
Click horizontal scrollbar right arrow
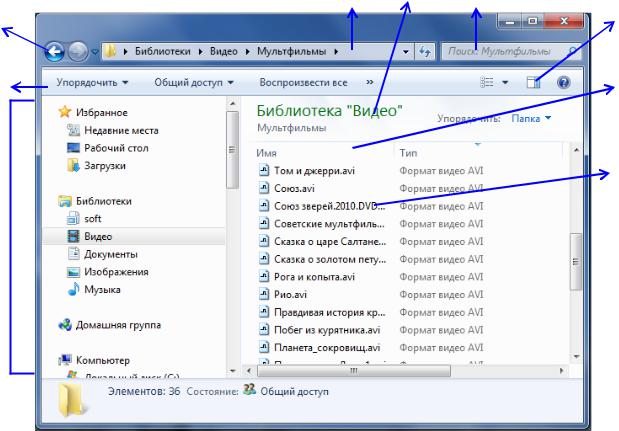(x=561, y=371)
